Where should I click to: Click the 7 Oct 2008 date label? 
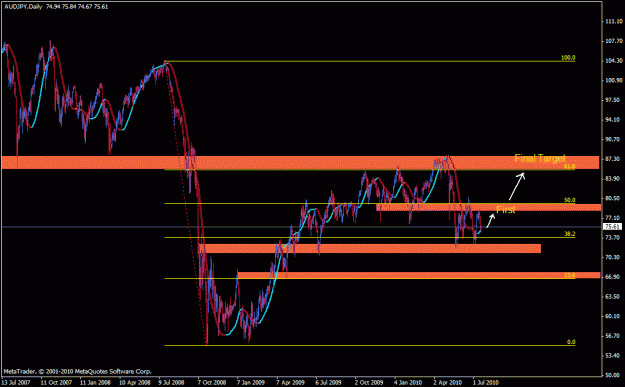[x=212, y=383]
